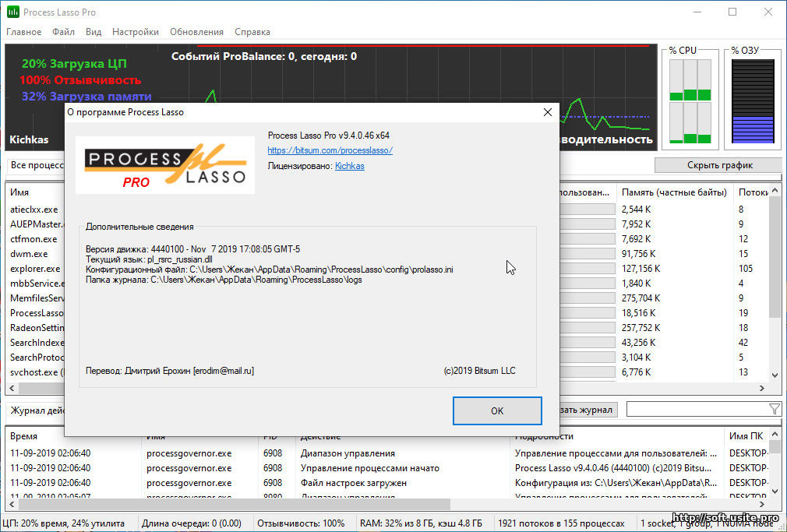Select the ctfmon.exe process row
787x532 pixels.
click(x=34, y=239)
